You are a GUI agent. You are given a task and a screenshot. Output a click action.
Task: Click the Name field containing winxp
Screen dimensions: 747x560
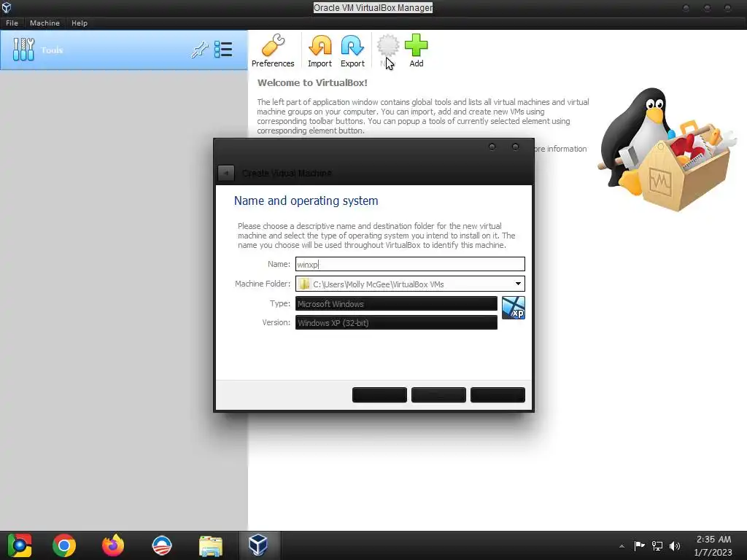[410, 264]
